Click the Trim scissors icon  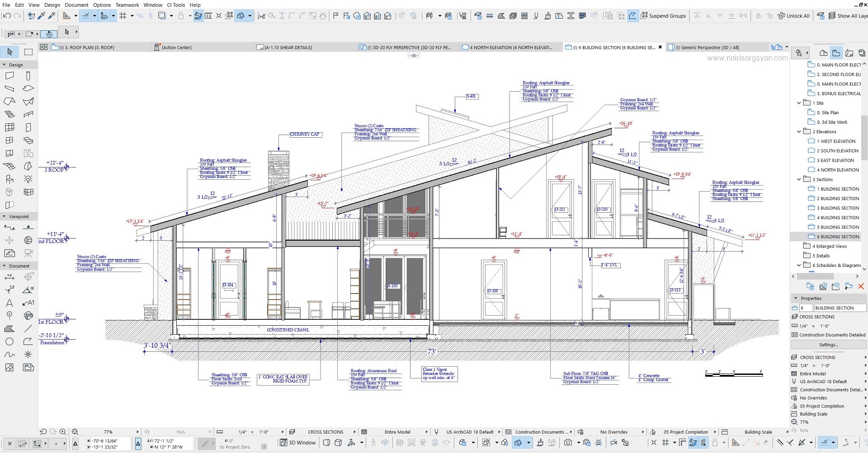click(261, 16)
